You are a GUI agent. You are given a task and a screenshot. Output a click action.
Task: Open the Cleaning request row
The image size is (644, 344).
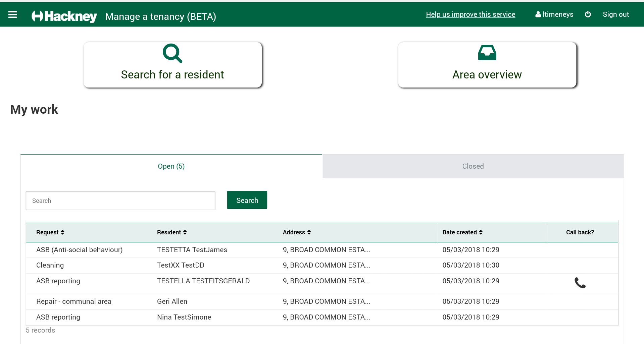[x=322, y=265]
